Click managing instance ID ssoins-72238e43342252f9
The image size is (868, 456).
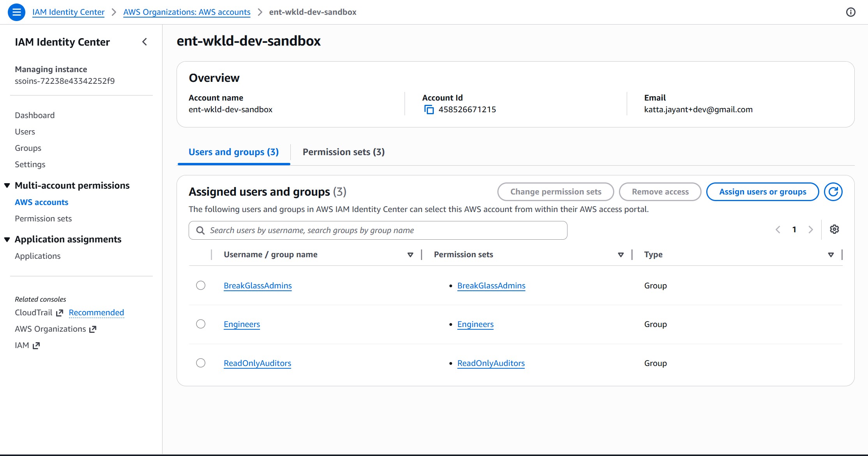65,81
